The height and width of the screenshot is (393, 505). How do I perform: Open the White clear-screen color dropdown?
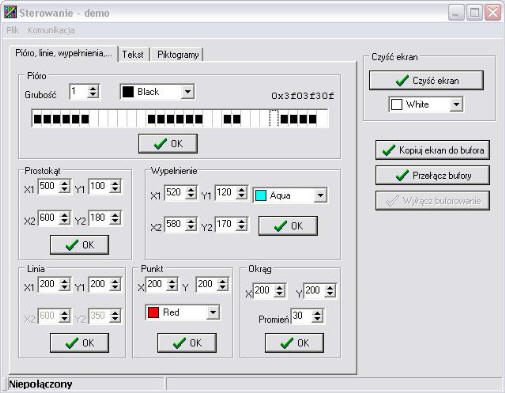[x=456, y=105]
